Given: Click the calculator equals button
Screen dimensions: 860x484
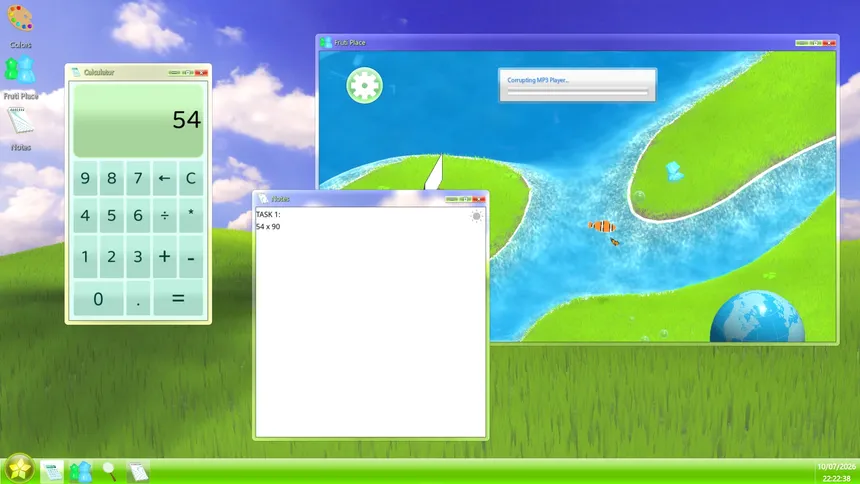Looking at the screenshot, I should click(x=178, y=299).
